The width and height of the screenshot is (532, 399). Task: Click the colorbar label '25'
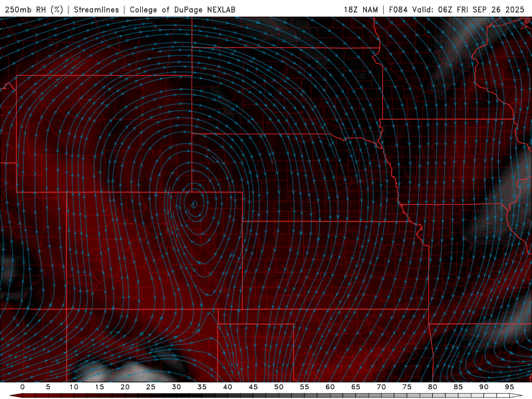coord(150,387)
